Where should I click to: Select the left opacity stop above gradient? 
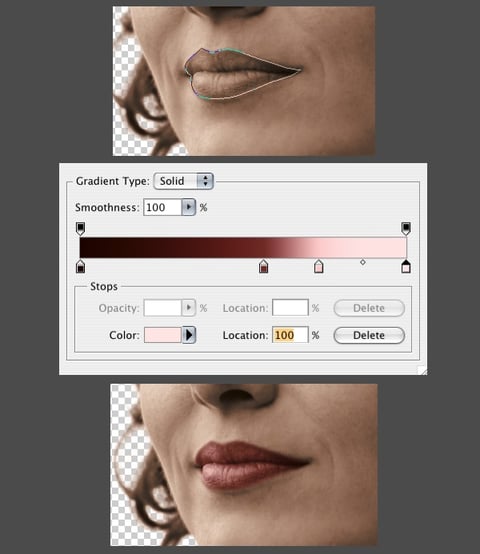81,228
